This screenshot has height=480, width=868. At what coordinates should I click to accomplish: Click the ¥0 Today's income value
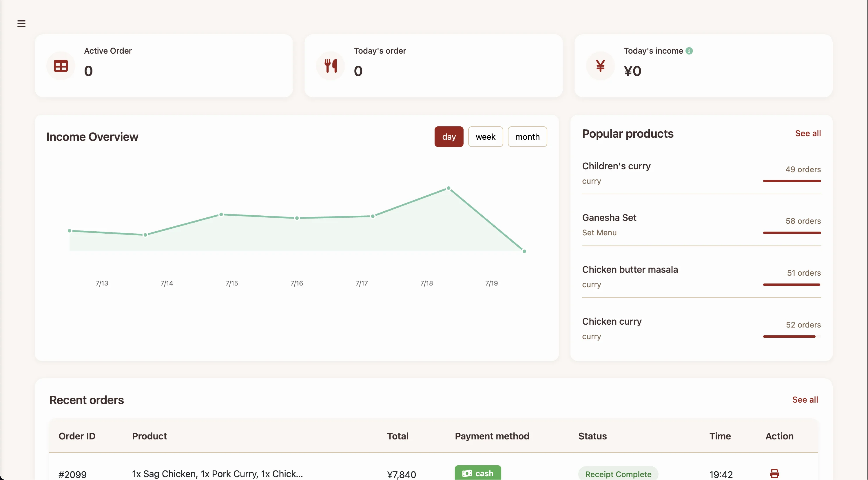pos(632,71)
